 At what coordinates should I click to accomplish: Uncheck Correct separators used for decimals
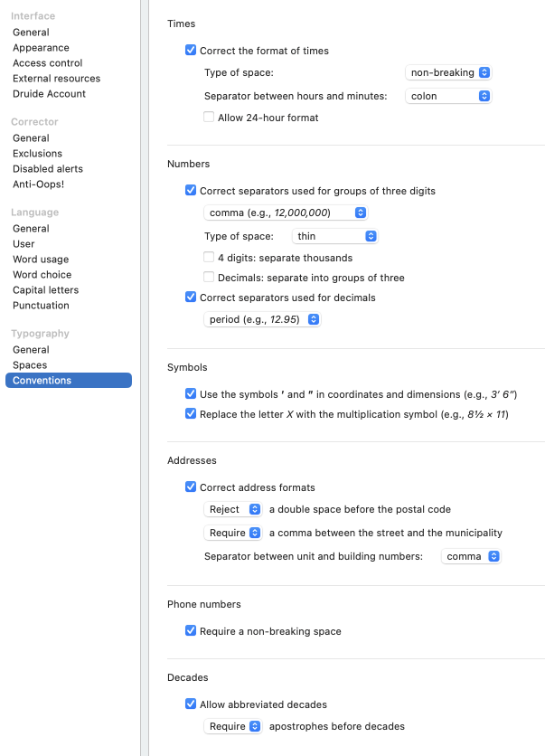pos(191,298)
